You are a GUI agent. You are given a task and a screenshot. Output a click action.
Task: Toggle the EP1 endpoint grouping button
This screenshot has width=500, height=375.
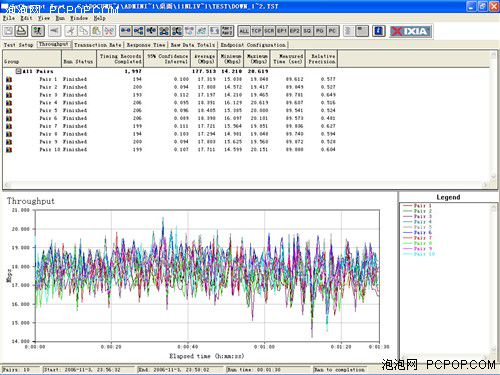[282, 31]
